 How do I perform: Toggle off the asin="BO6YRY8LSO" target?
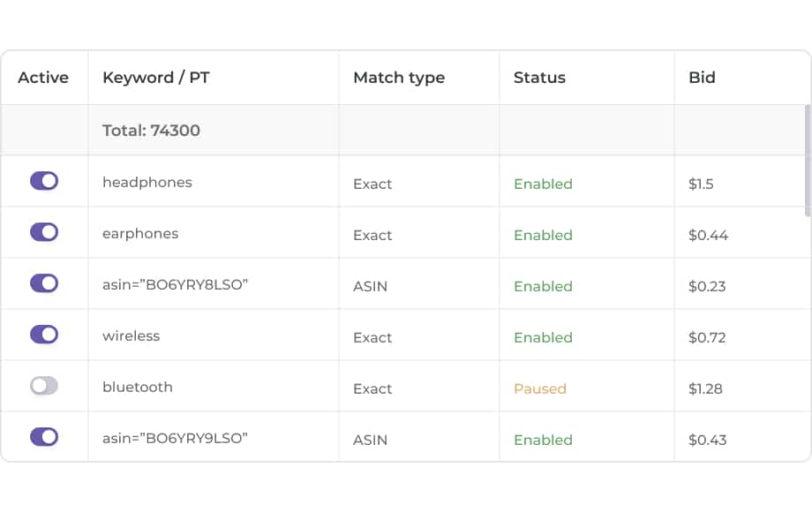(44, 283)
